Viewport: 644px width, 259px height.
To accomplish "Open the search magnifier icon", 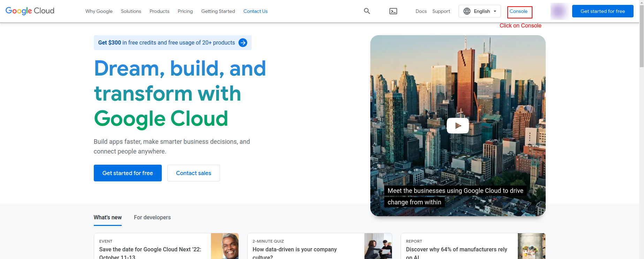I will [x=367, y=11].
